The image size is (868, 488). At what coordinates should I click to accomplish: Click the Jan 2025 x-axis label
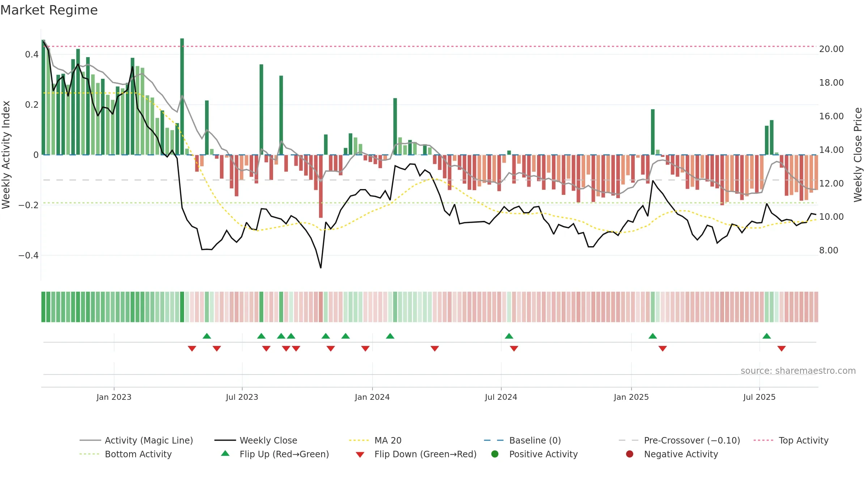[631, 397]
